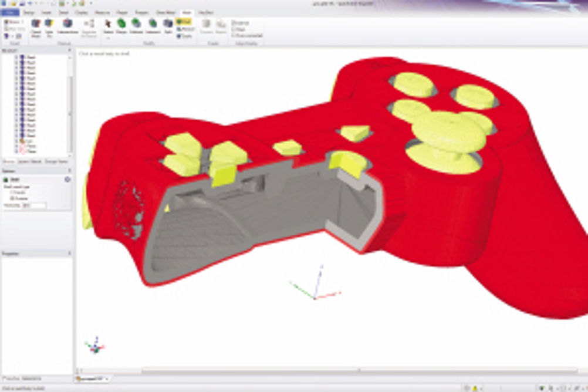This screenshot has height=392, width=588.
Task: Switch to the Display ribbon tab
Action: [x=81, y=12]
